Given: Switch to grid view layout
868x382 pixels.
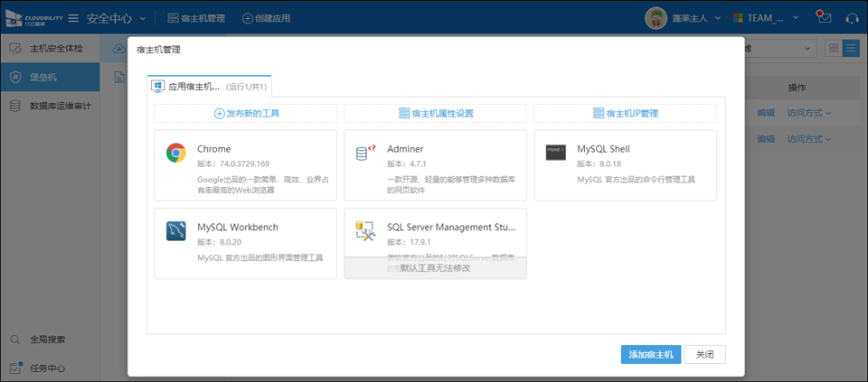Looking at the screenshot, I should (x=833, y=49).
